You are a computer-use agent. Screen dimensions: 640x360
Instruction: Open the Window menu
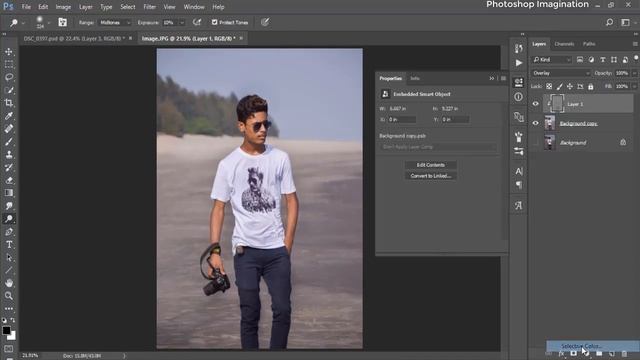click(194, 7)
